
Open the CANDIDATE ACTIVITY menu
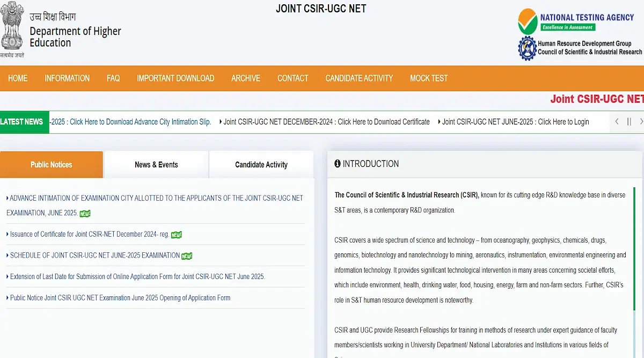point(359,78)
